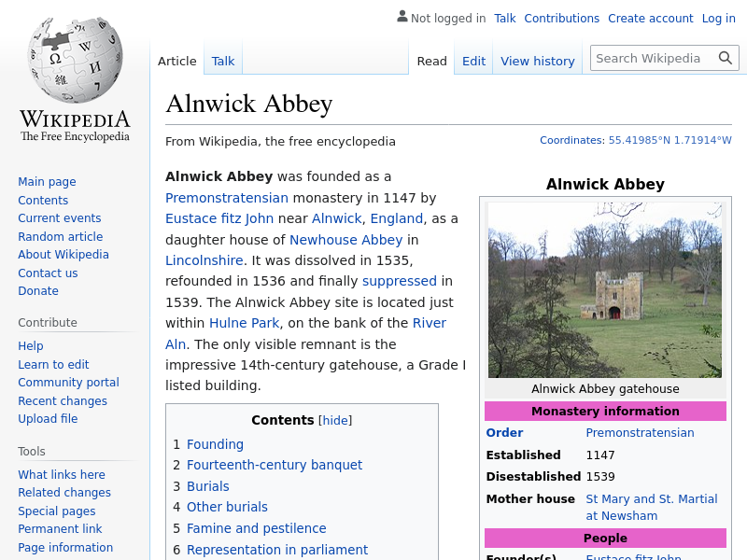Follow the Premonstratensian link in intro paragraph

point(227,198)
